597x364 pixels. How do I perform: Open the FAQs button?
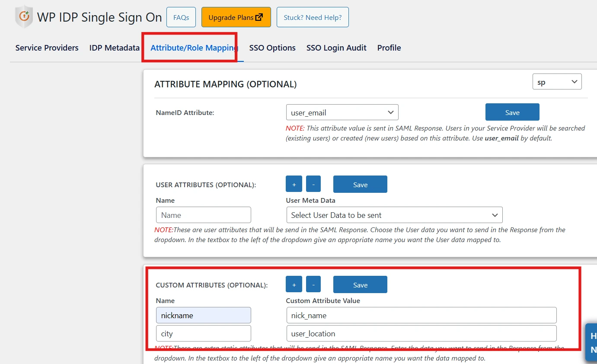(x=181, y=17)
